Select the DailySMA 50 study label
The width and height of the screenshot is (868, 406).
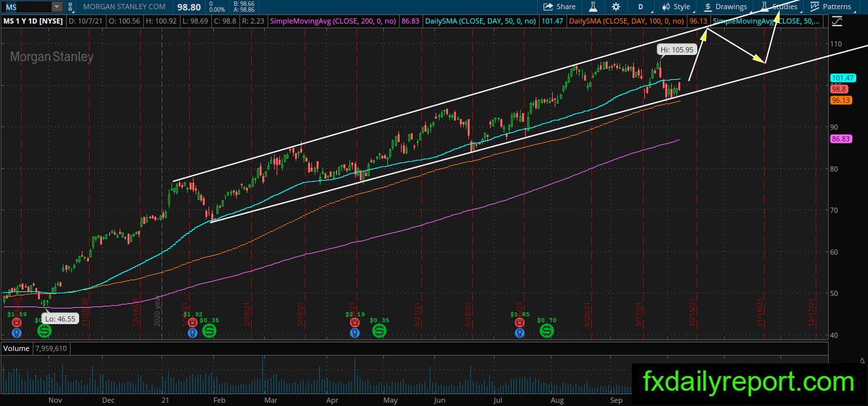[x=480, y=21]
